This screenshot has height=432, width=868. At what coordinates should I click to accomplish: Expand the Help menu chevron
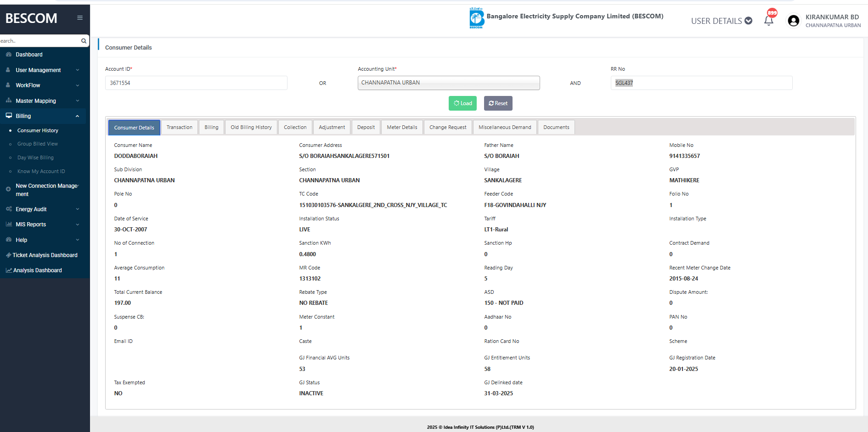coord(78,240)
